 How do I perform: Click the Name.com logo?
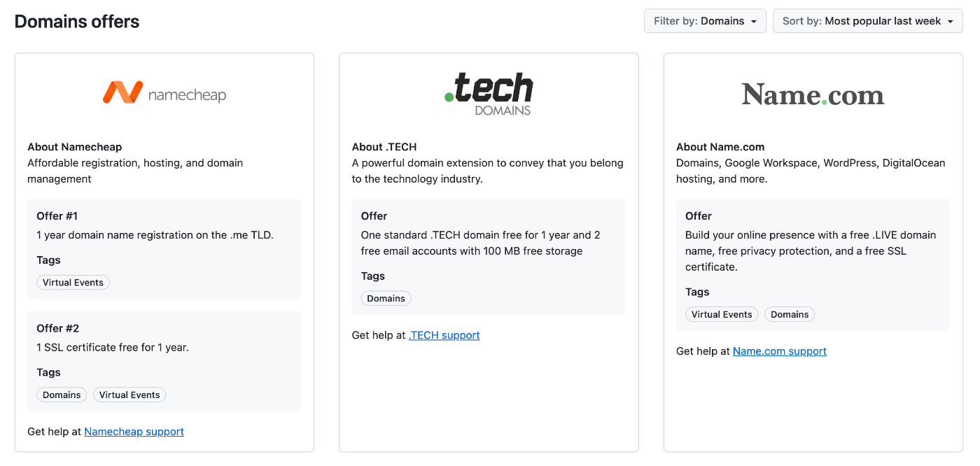coord(813,94)
